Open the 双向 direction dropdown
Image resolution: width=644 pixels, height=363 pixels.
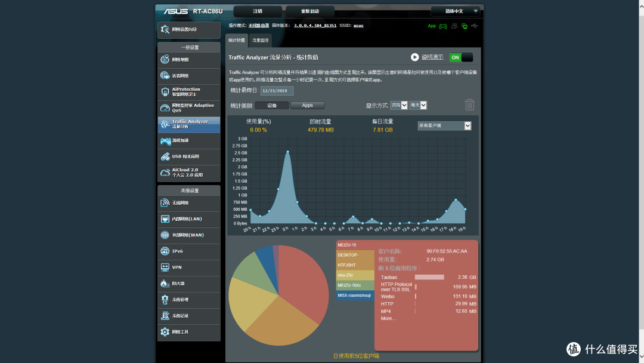pos(399,105)
